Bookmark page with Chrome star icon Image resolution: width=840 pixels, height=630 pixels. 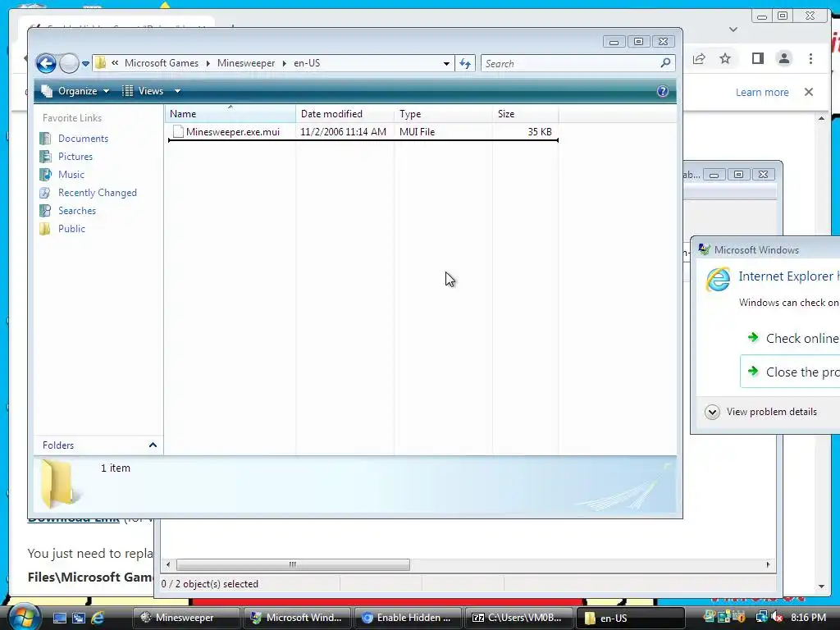point(725,58)
